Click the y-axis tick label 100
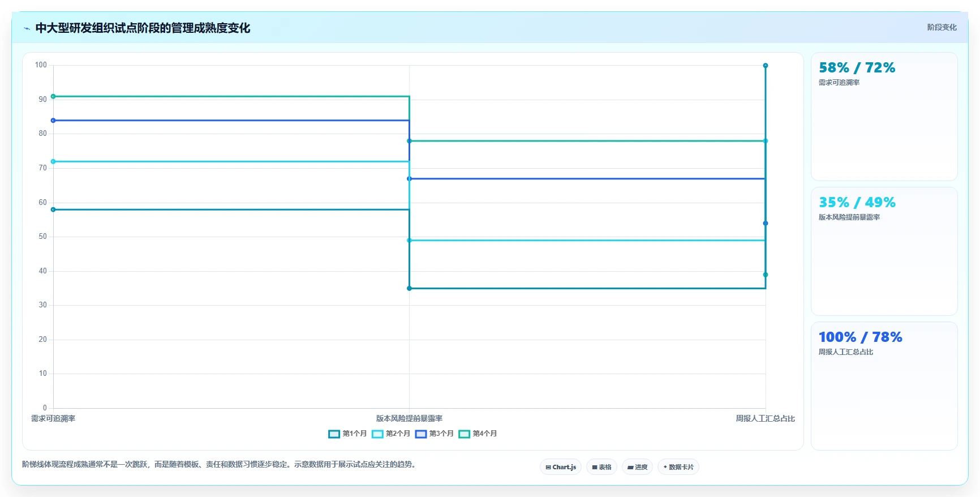Viewport: 980px width, 497px height. (x=41, y=65)
